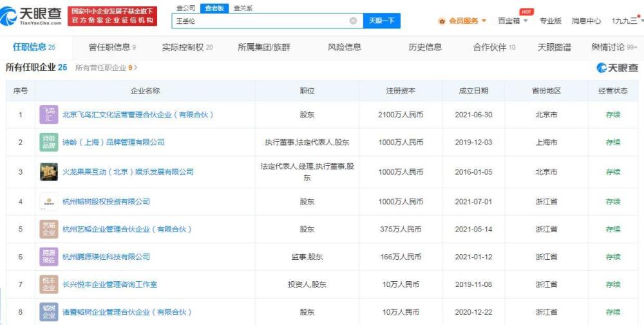Screen dimensions: 644x325
Task: Open 杭州腾源瑛佐科技有限公司 link
Action: (x=106, y=257)
